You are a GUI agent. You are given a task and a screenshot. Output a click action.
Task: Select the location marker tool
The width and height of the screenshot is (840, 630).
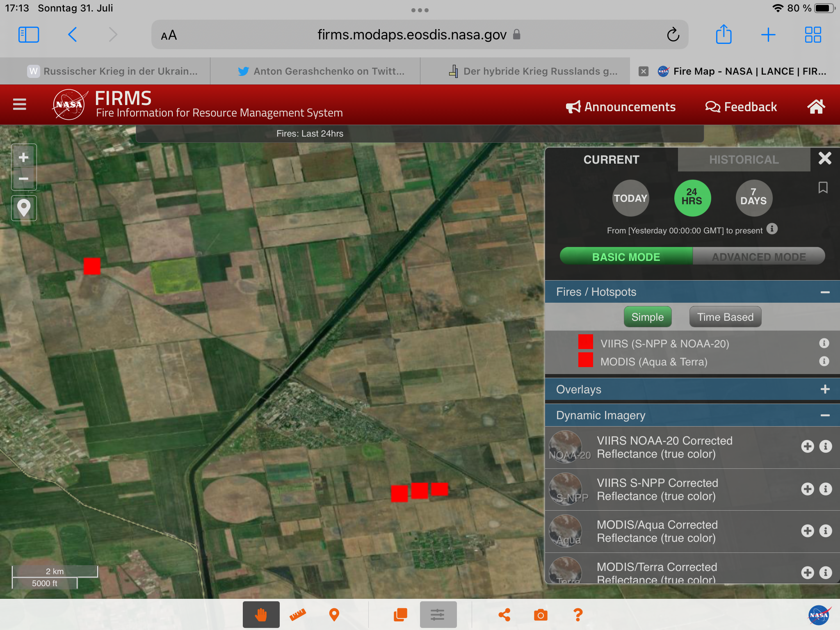tap(334, 614)
